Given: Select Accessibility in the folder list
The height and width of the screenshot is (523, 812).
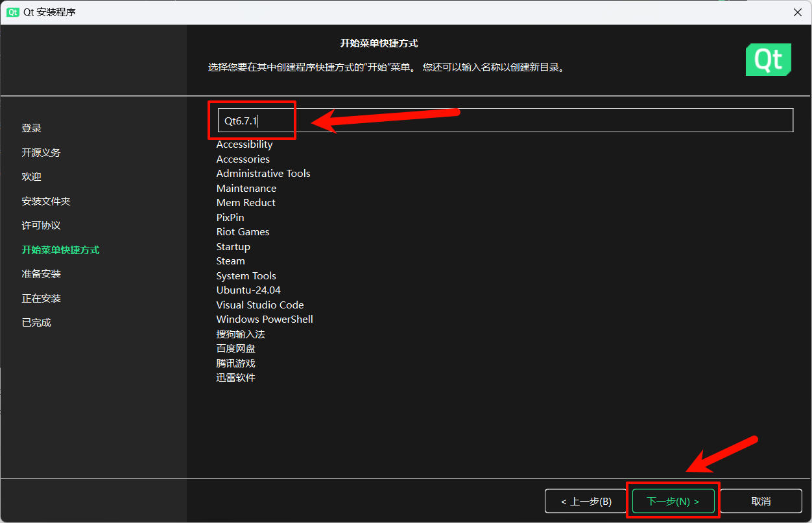Looking at the screenshot, I should click(x=245, y=145).
